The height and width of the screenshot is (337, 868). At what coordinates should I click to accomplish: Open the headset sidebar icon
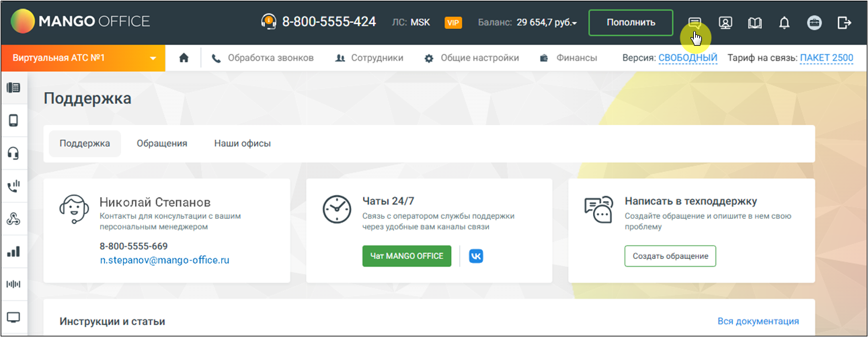[x=13, y=153]
